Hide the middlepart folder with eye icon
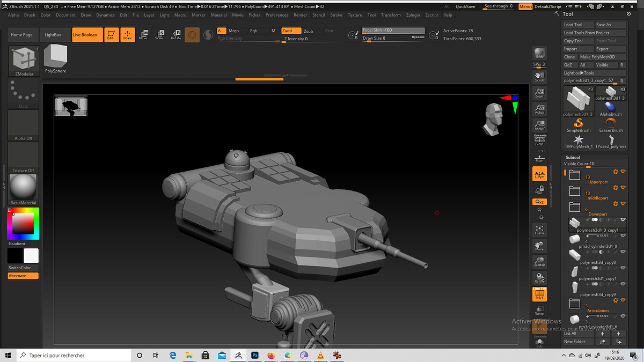The image size is (644, 362). click(624, 188)
